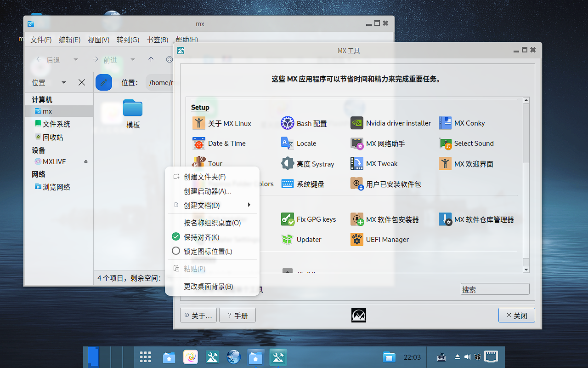
Task: Open the Date & Time settings icon
Action: (x=199, y=144)
